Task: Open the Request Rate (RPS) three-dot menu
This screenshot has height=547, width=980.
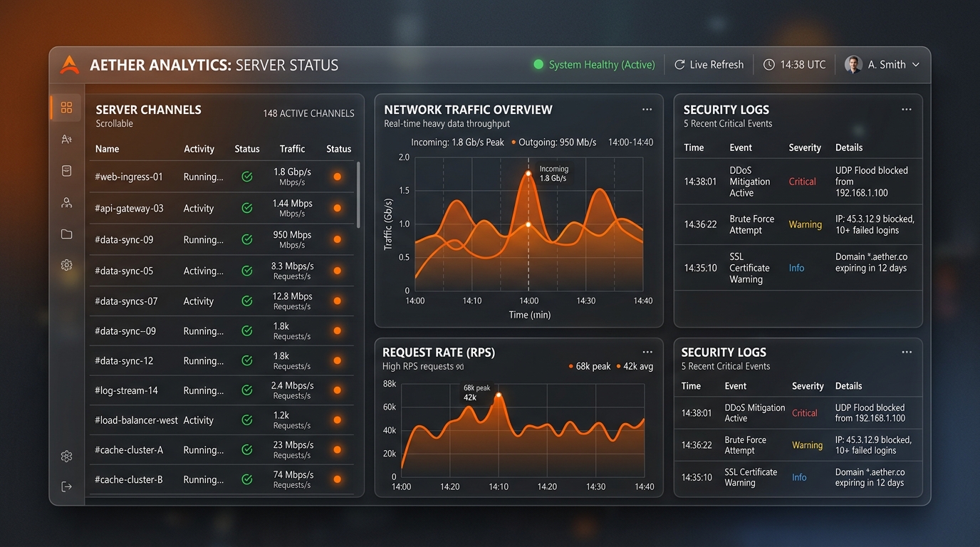Action: click(x=647, y=352)
